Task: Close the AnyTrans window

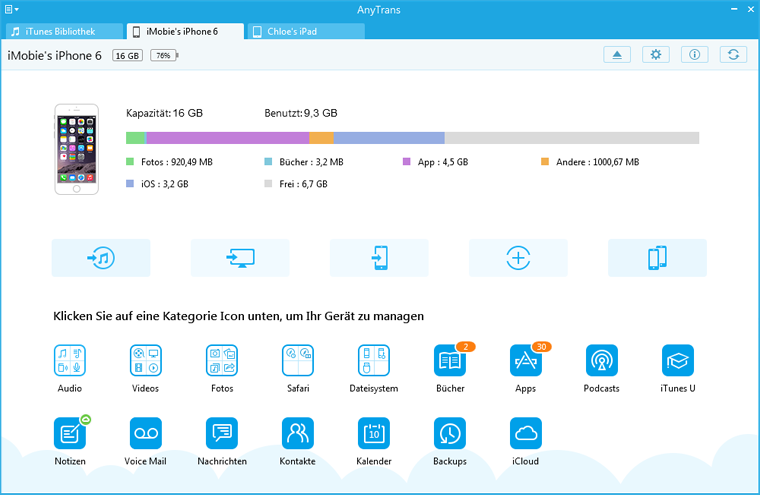Action: point(751,9)
